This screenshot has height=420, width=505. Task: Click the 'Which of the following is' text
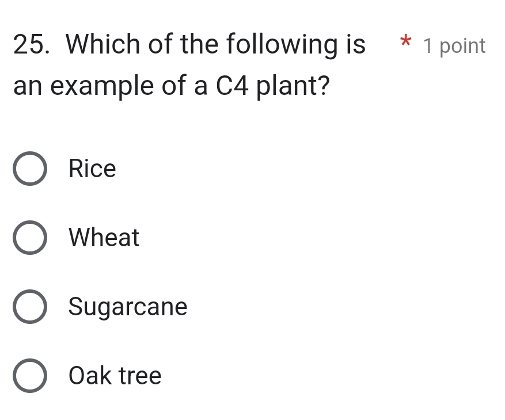(215, 44)
